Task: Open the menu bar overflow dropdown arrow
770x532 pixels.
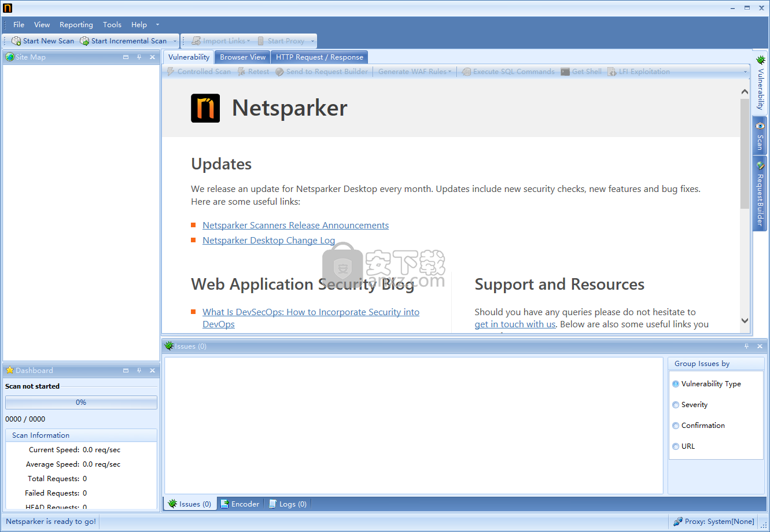Action: point(157,25)
